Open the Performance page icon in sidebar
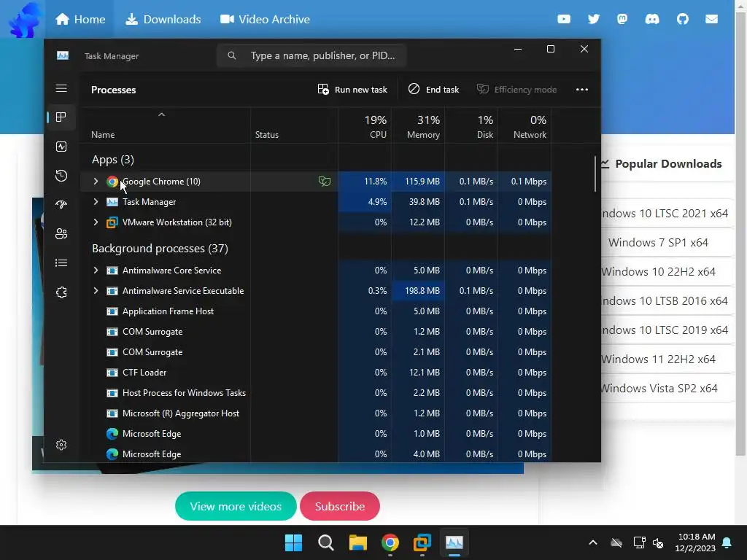Screen dimensions: 747x560 click(61, 147)
